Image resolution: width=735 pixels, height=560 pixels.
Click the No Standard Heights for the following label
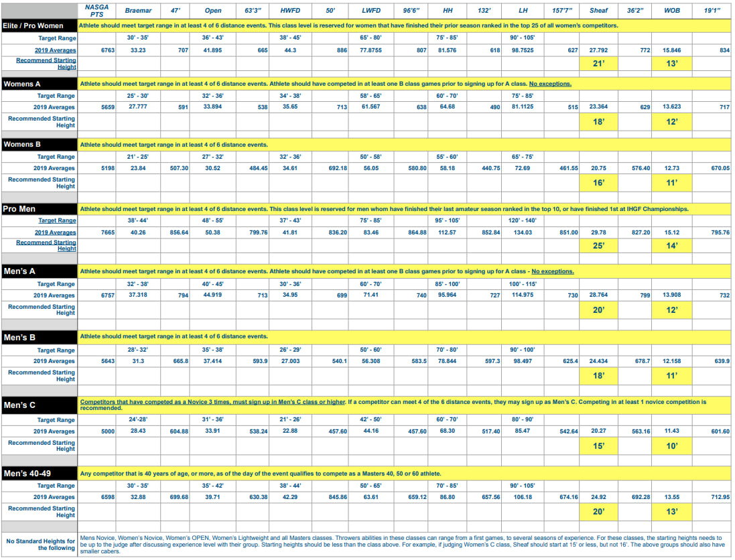(x=42, y=544)
